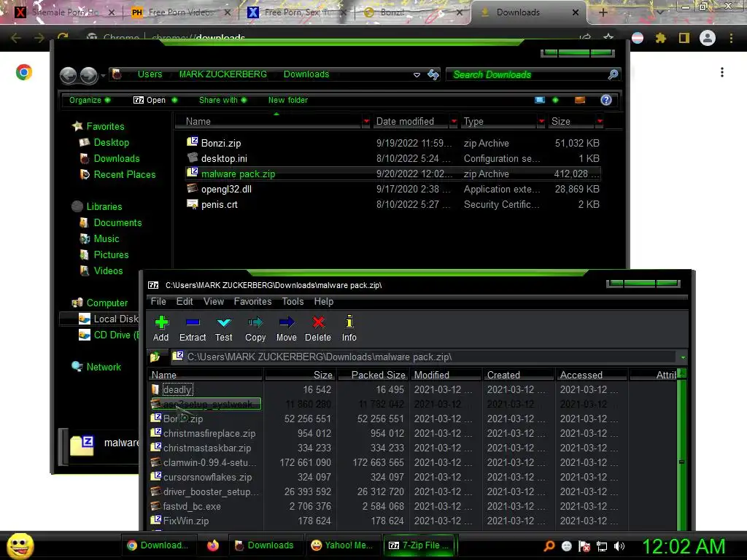Click the Info icon in 7-Zip toolbar
The image size is (747, 560).
coord(349,322)
